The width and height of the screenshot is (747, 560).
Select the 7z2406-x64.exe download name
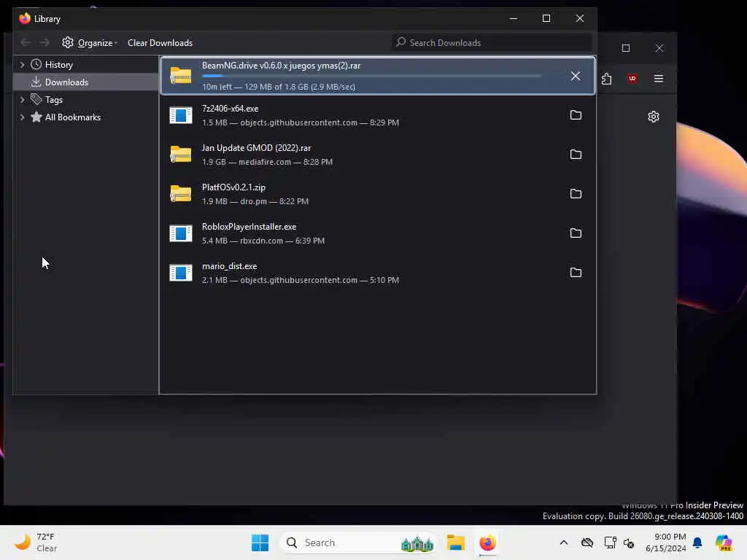click(230, 109)
